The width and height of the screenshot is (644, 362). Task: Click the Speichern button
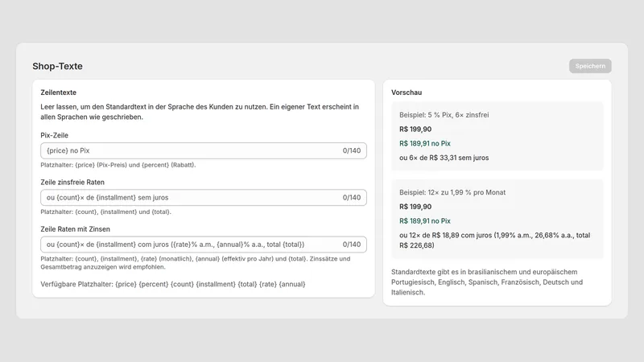[590, 66]
